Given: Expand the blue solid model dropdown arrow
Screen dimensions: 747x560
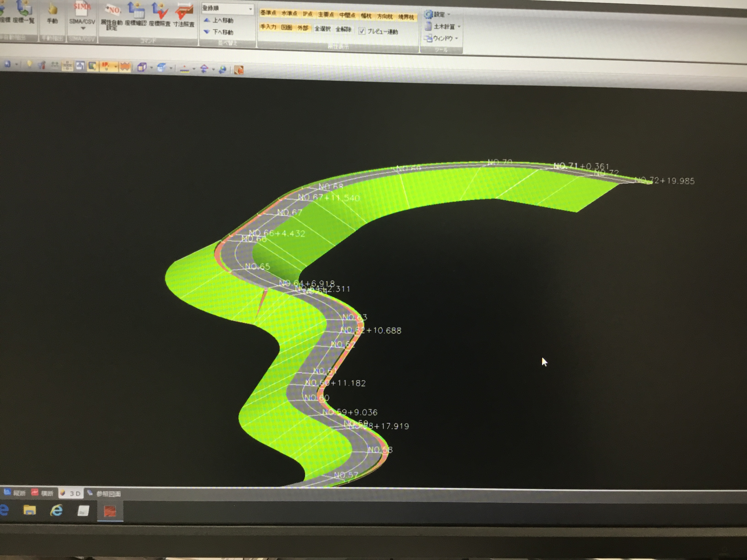Looking at the screenshot, I should 171,69.
